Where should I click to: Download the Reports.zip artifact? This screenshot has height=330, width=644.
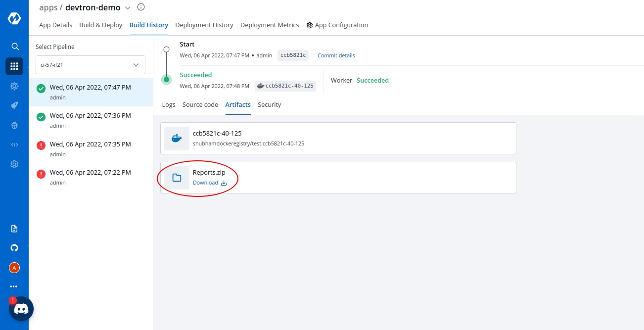(209, 183)
